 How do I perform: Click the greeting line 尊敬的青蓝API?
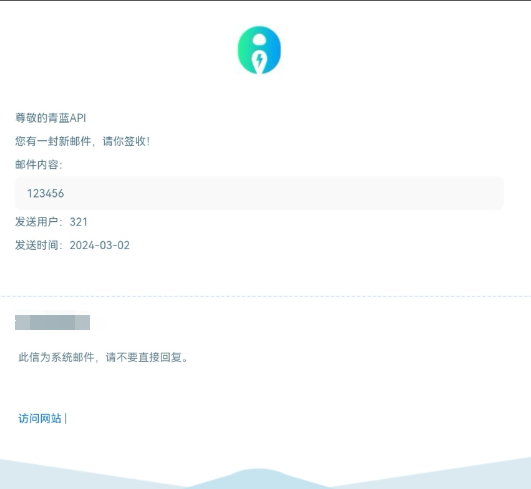click(50, 118)
